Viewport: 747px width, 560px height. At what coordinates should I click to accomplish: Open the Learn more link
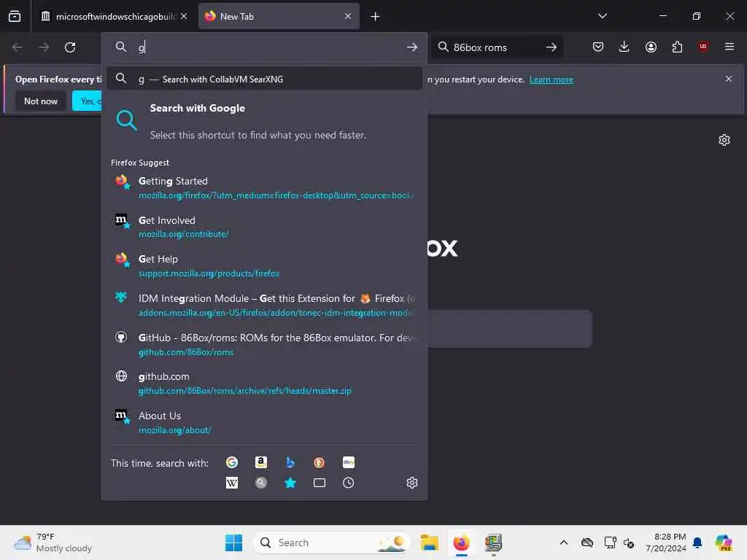(551, 79)
